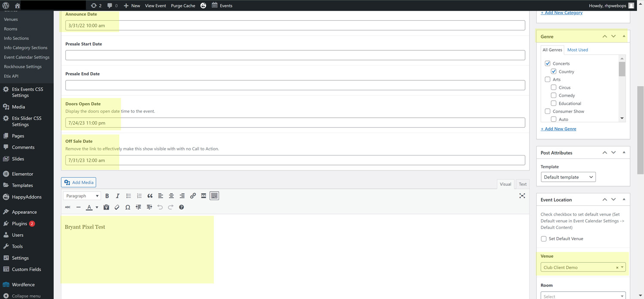Click the Presale Start Date field
Screen dimensions: 644x299
[x=295, y=55]
